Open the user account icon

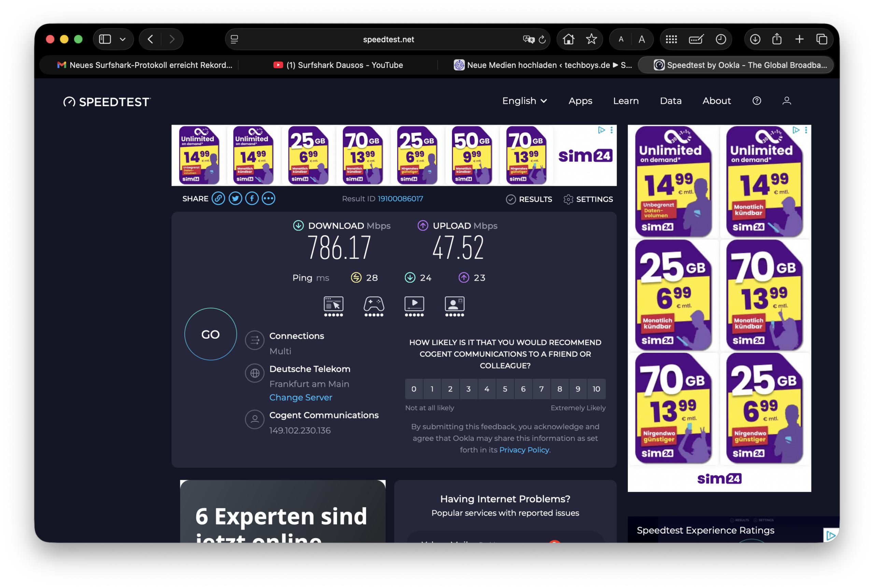coord(787,101)
